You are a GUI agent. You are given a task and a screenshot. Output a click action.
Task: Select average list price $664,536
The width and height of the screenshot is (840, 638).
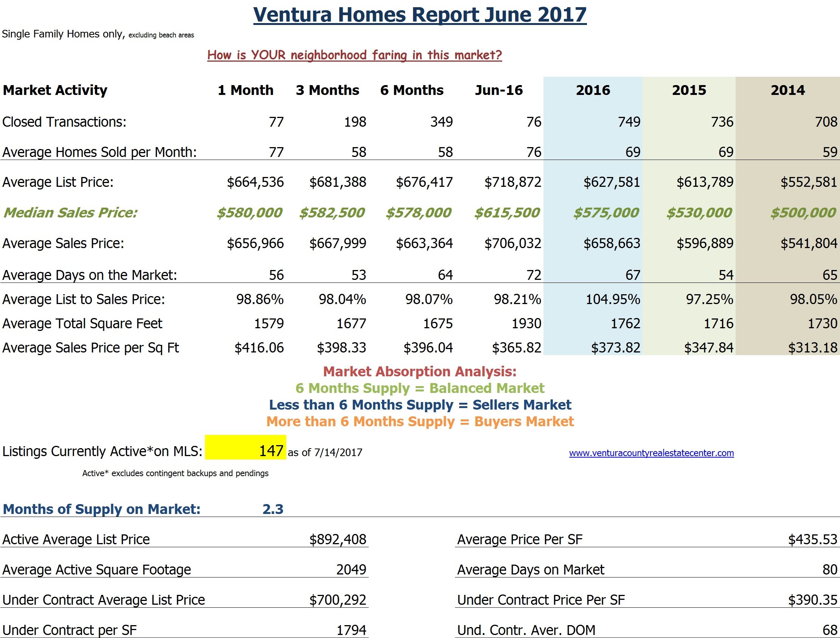coord(255,182)
